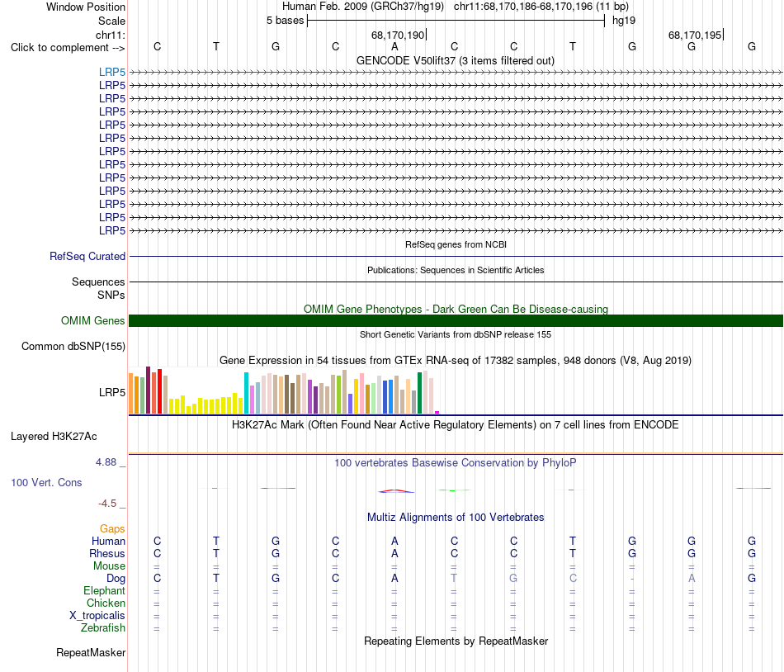Click the Chicken species label
This screenshot has height=672, width=784.
pyautogui.click(x=106, y=603)
